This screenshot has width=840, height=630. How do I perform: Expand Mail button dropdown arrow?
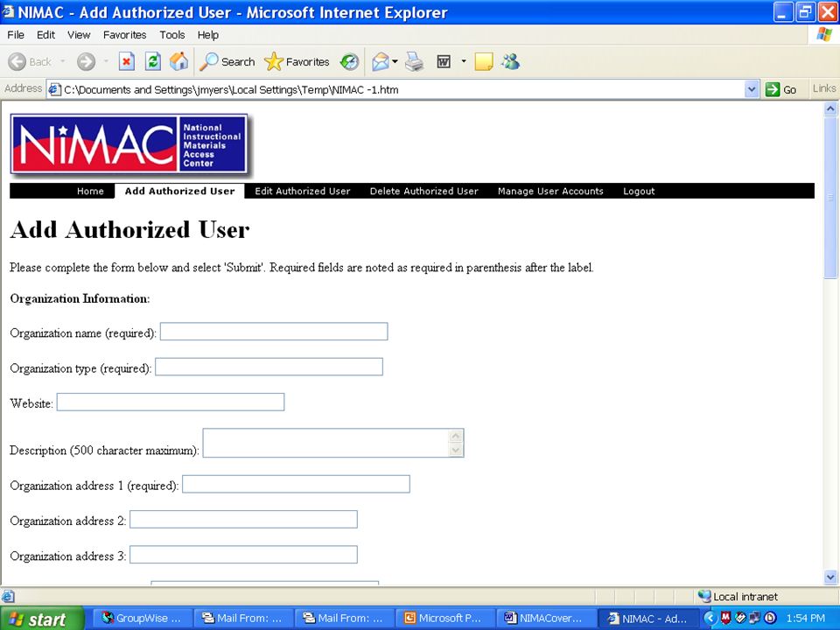tap(395, 61)
